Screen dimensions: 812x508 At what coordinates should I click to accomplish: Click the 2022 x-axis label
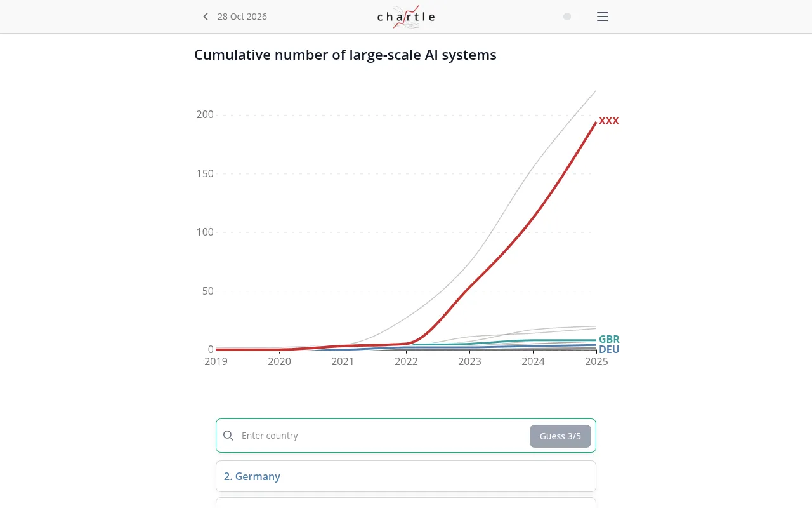pyautogui.click(x=406, y=361)
